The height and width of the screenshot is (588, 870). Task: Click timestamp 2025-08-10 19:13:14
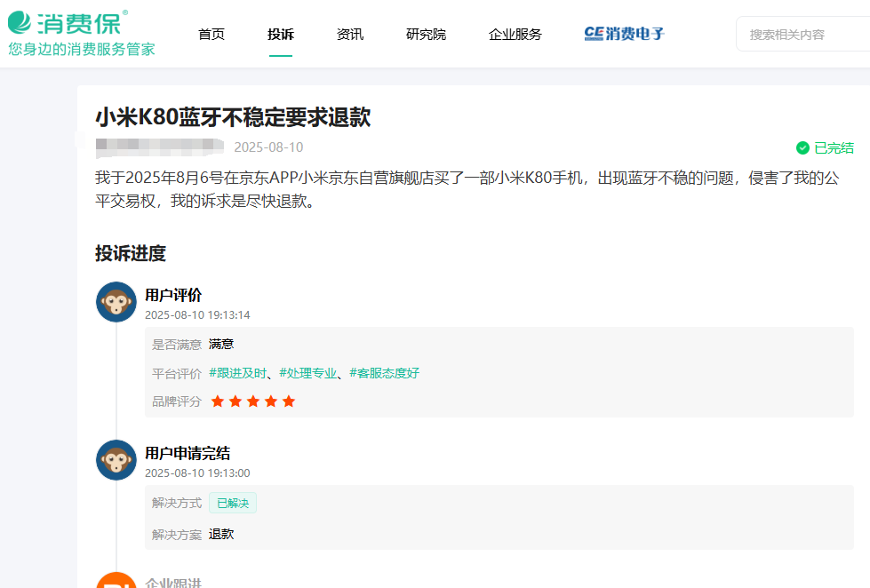197,315
